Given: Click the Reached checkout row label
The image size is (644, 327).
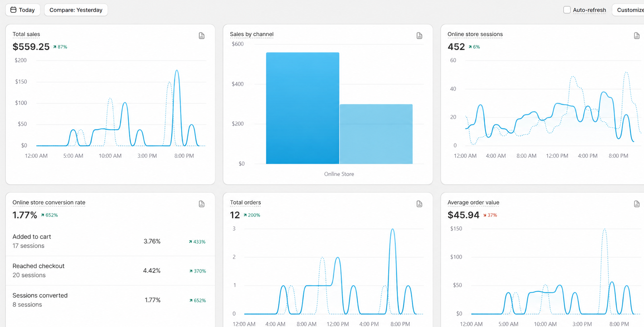Looking at the screenshot, I should (x=38, y=266).
